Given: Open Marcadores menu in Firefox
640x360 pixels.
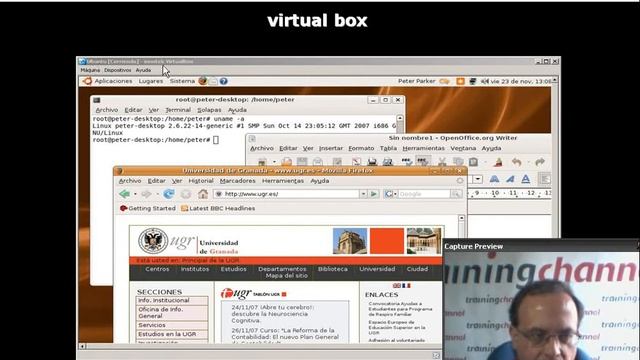Looking at the screenshot, I should click(x=238, y=181).
